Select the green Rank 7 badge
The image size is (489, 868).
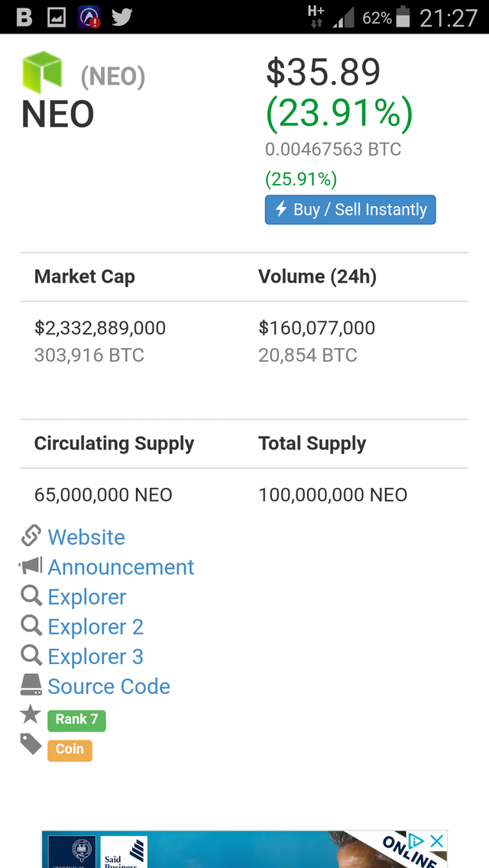(x=76, y=720)
